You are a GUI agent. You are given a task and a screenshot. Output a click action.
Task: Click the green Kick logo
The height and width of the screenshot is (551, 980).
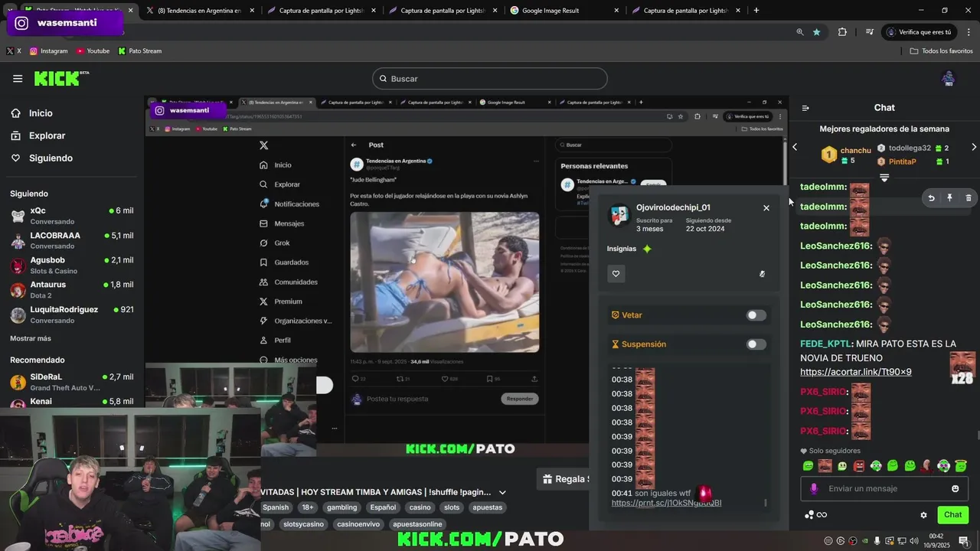tap(61, 78)
